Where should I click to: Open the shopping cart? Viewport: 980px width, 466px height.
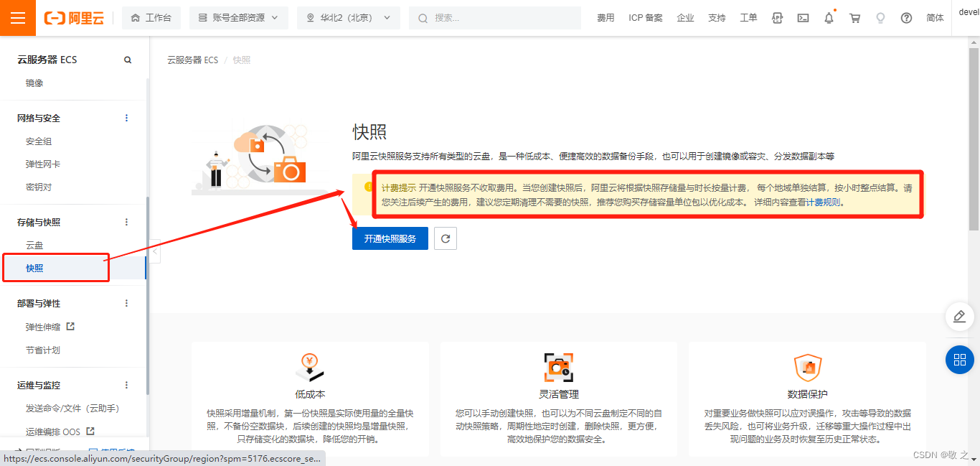854,18
